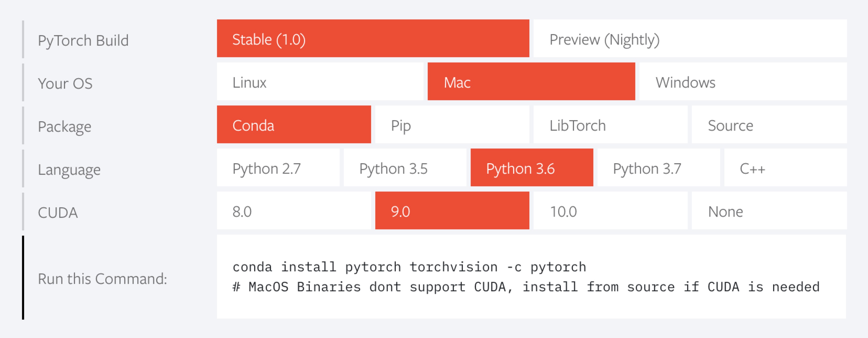Choose CUDA 9.0
The width and height of the screenshot is (868, 338).
[452, 211]
